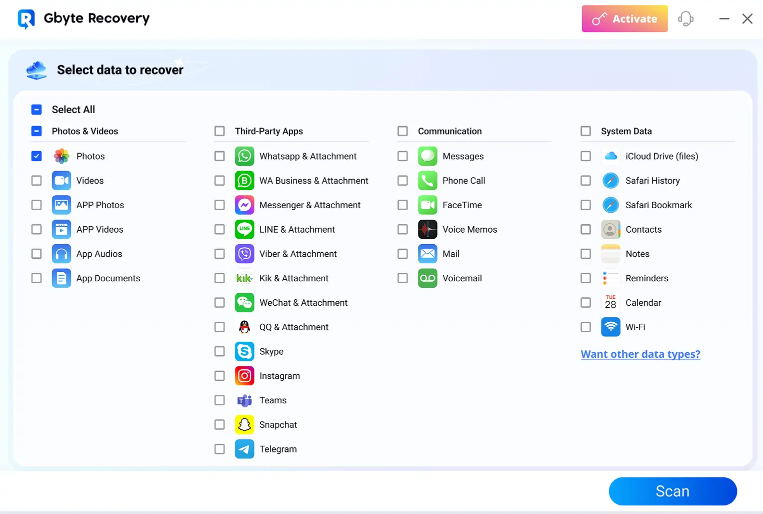Viewport: 763px width, 514px height.
Task: Click the Voice Memos icon
Action: tap(427, 230)
